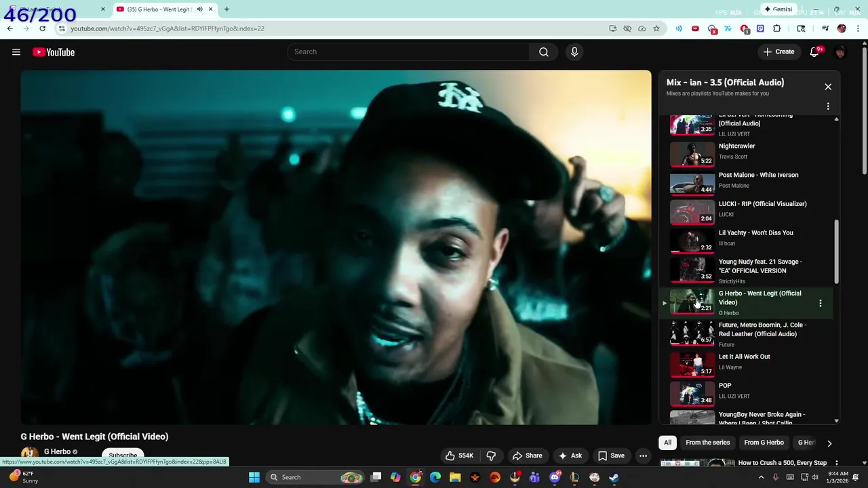This screenshot has width=868, height=488.
Task: Show more filter chips with right arrow
Action: click(x=829, y=443)
